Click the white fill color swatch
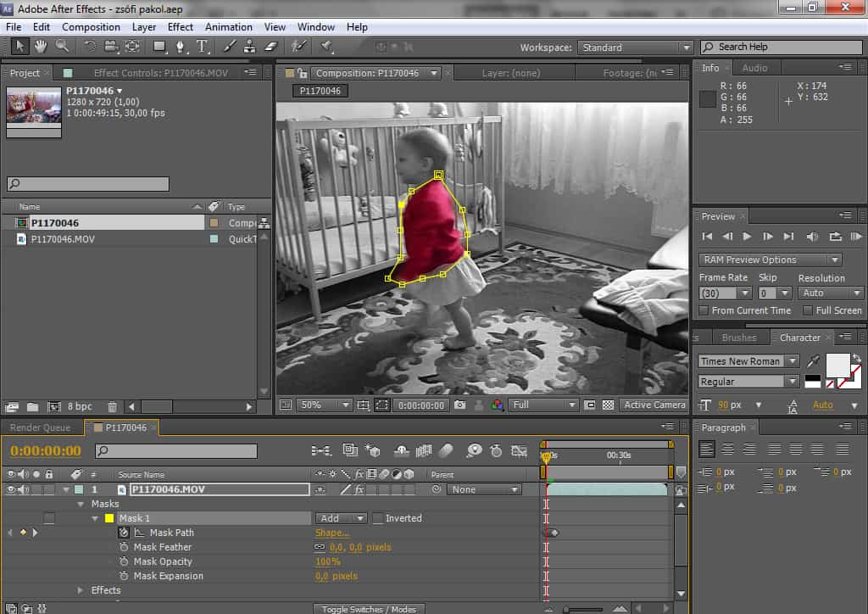868x614 pixels. click(837, 365)
